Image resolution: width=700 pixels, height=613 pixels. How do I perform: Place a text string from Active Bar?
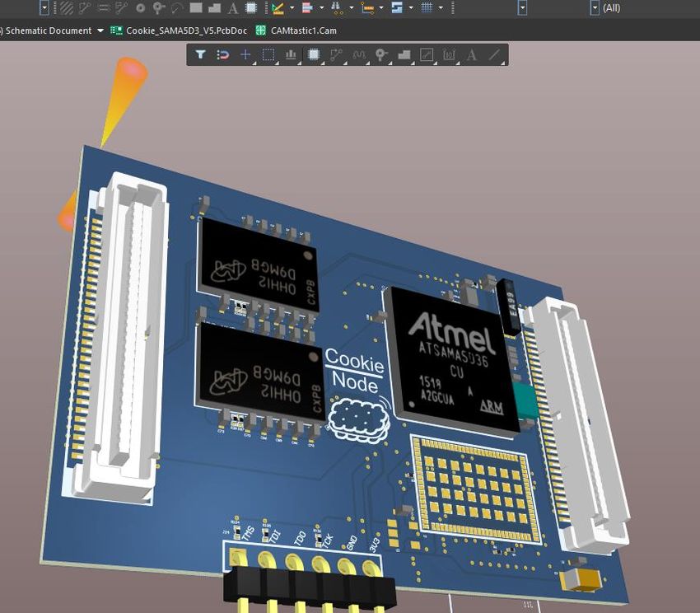tap(471, 54)
